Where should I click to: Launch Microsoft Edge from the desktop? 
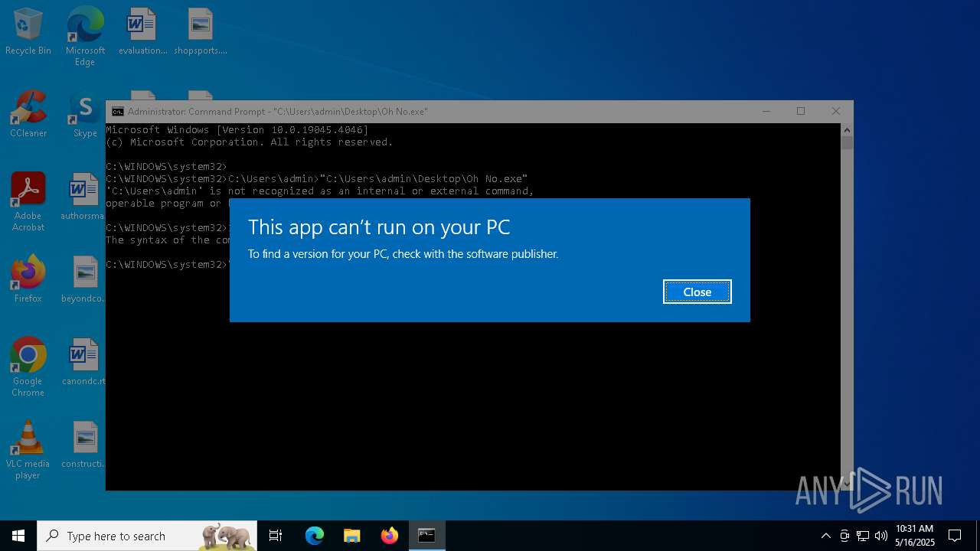[x=85, y=36]
